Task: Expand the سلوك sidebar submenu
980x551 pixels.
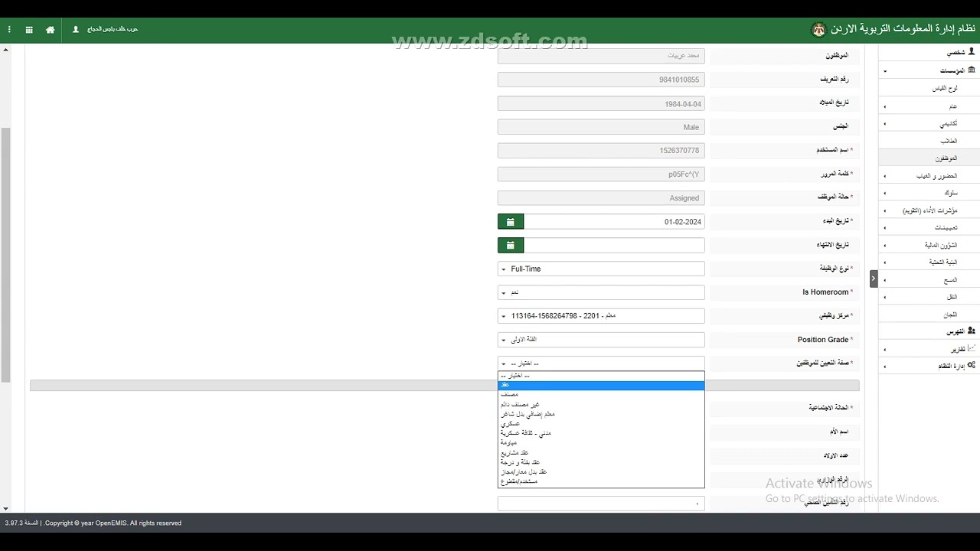Action: pos(929,194)
